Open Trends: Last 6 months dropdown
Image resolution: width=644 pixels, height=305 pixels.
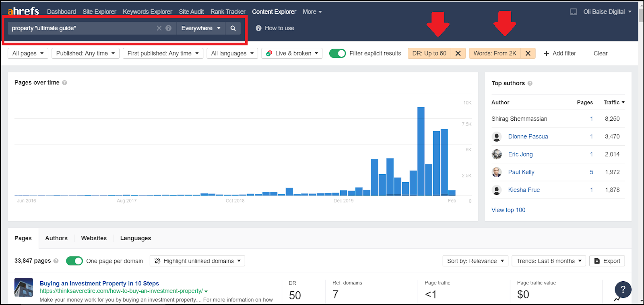pos(549,261)
